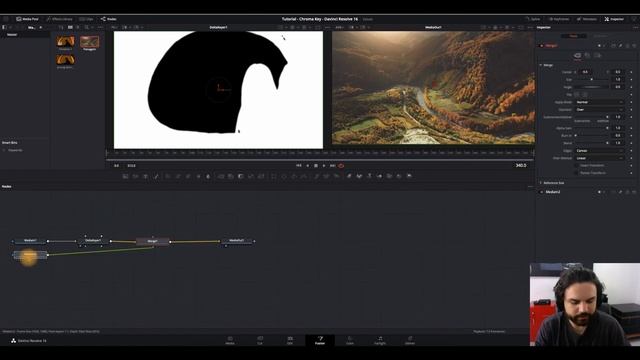The width and height of the screenshot is (640, 360).
Task: Switch to the Media page
Action: point(230,340)
